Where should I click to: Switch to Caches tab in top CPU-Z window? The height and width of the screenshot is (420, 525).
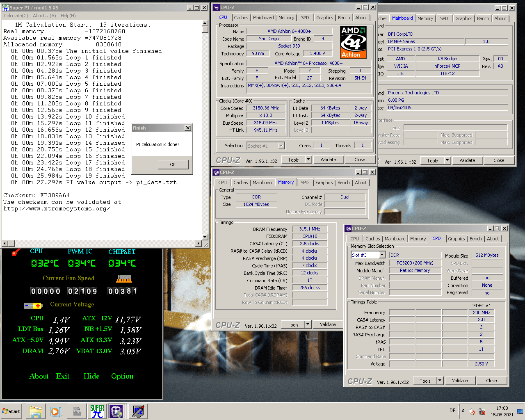(241, 18)
